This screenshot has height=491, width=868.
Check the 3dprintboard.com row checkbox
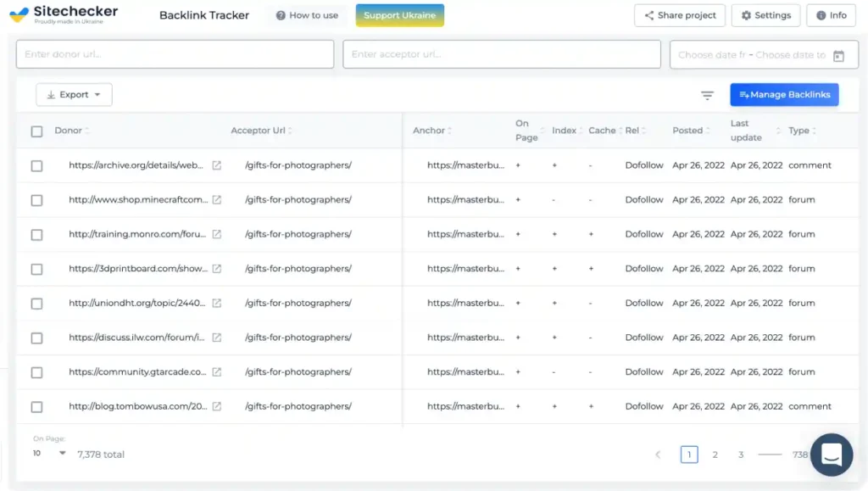pos(36,269)
